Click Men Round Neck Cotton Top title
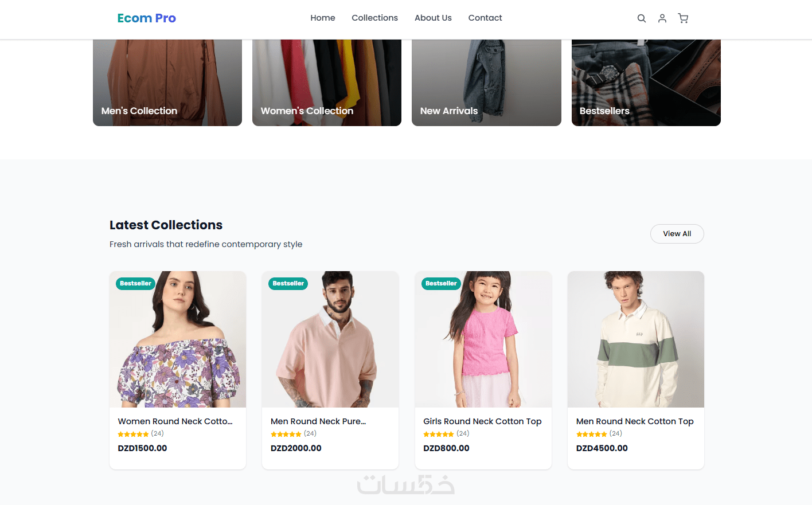This screenshot has width=812, height=505. pos(635,421)
